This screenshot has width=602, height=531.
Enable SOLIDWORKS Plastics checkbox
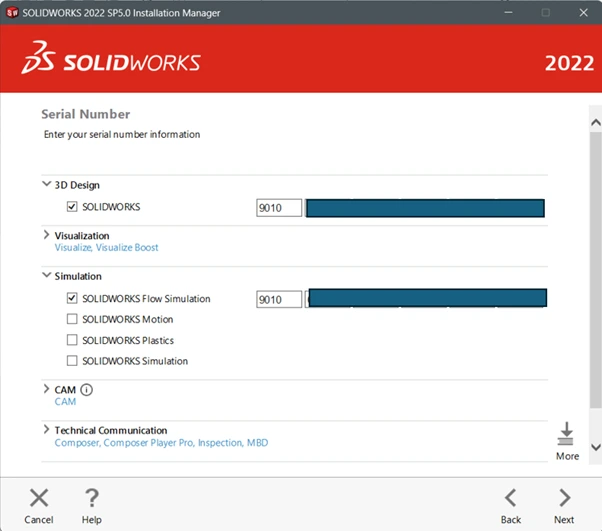[x=72, y=340]
